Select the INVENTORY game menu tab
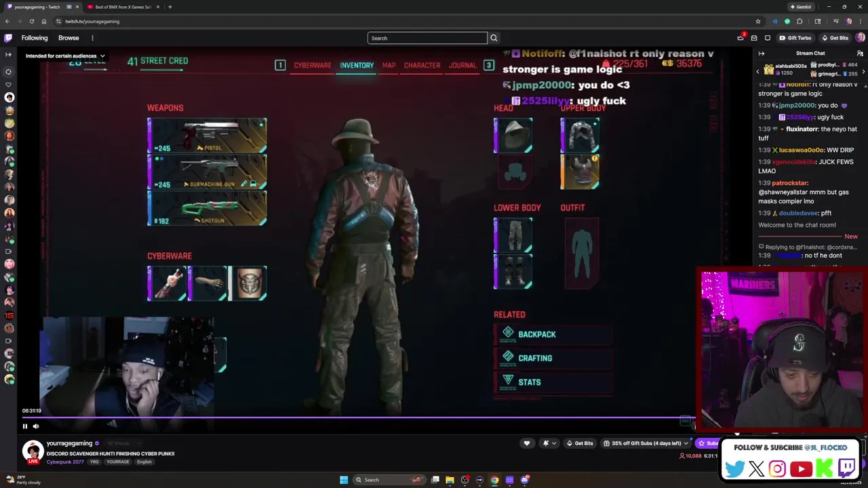The width and height of the screenshot is (868, 488). pyautogui.click(x=357, y=65)
